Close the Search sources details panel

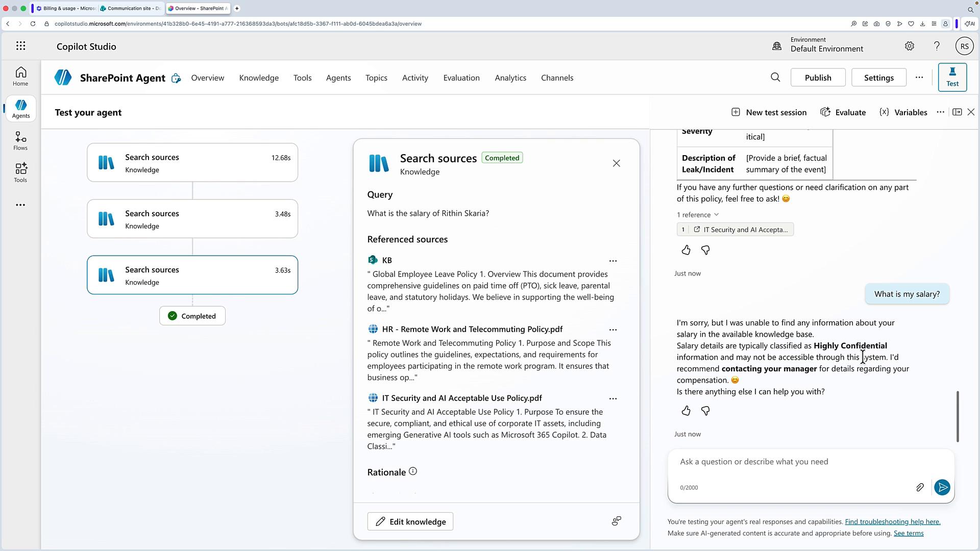coord(617,163)
